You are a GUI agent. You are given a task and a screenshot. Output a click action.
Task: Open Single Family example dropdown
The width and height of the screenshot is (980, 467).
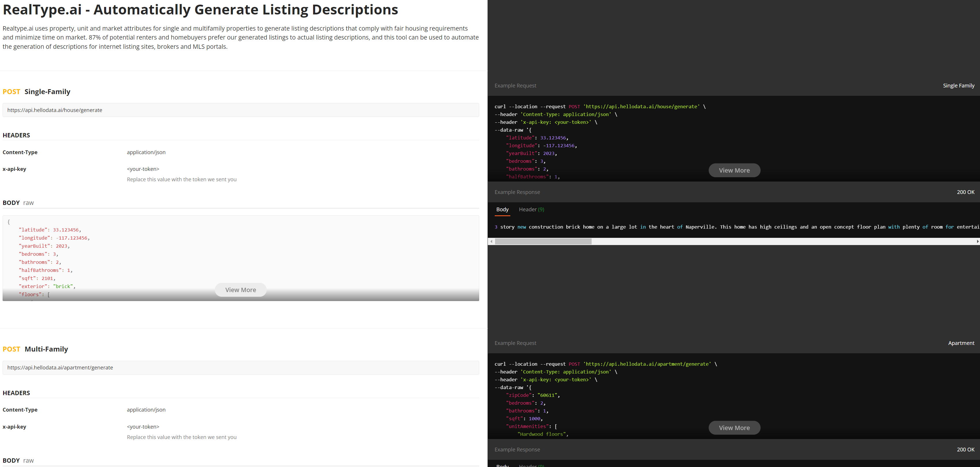958,86
